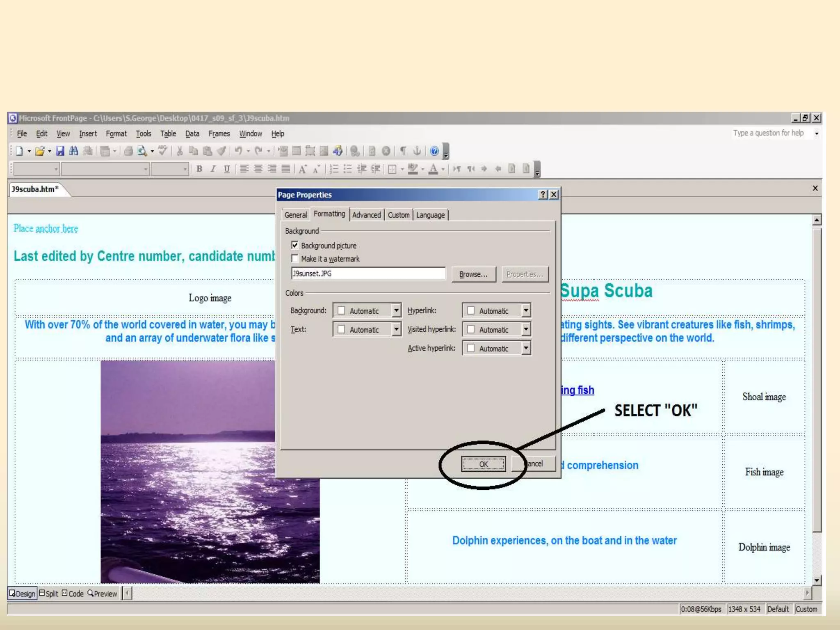Click the Help question mark icon
Image resolution: width=840 pixels, height=630 pixels.
pyautogui.click(x=434, y=151)
